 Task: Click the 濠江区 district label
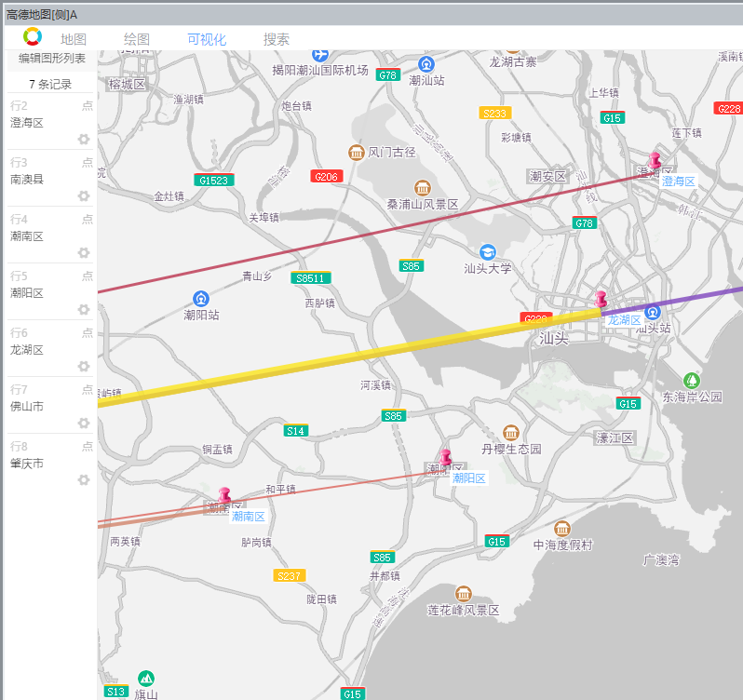coord(615,438)
